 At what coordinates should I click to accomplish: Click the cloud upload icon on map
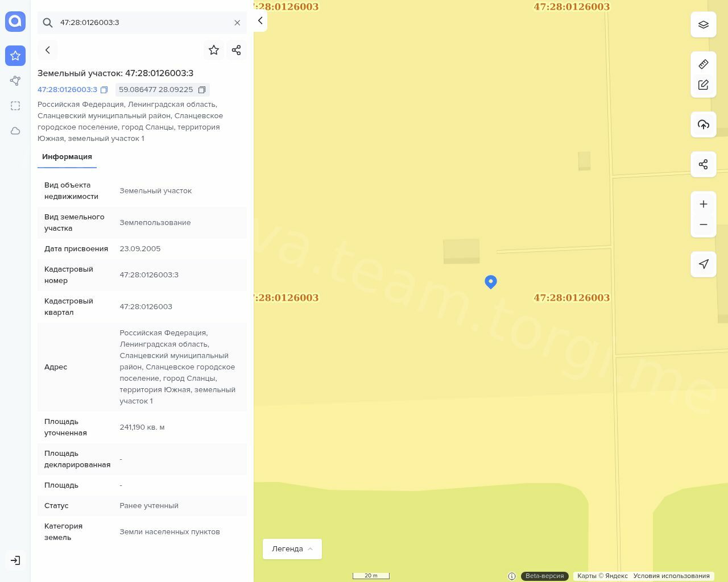pos(703,124)
